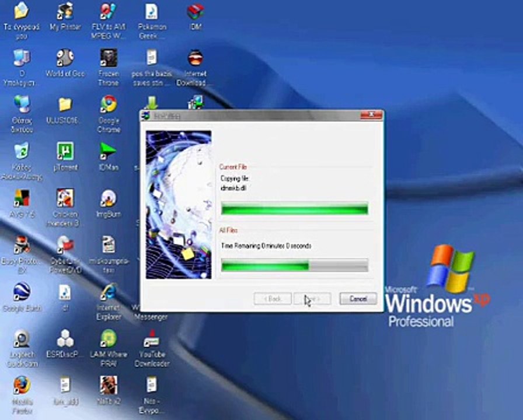Select the FLV to AVI MPEG converter icon
This screenshot has height=420, width=523.
point(109,10)
